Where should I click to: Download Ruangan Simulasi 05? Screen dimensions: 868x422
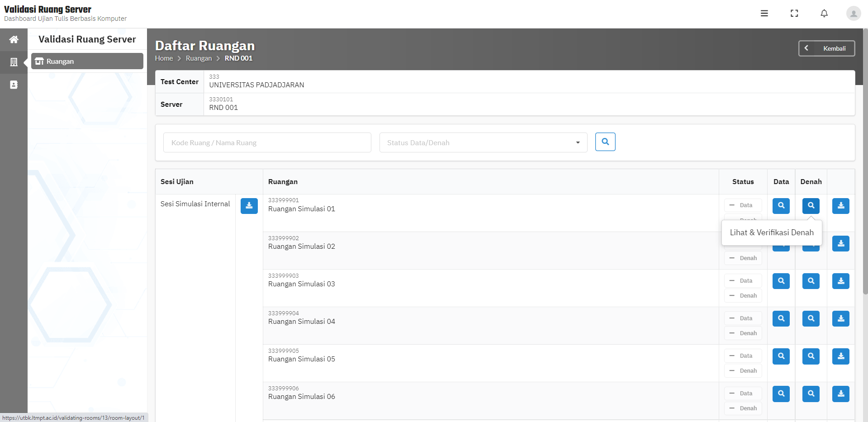[841, 356]
